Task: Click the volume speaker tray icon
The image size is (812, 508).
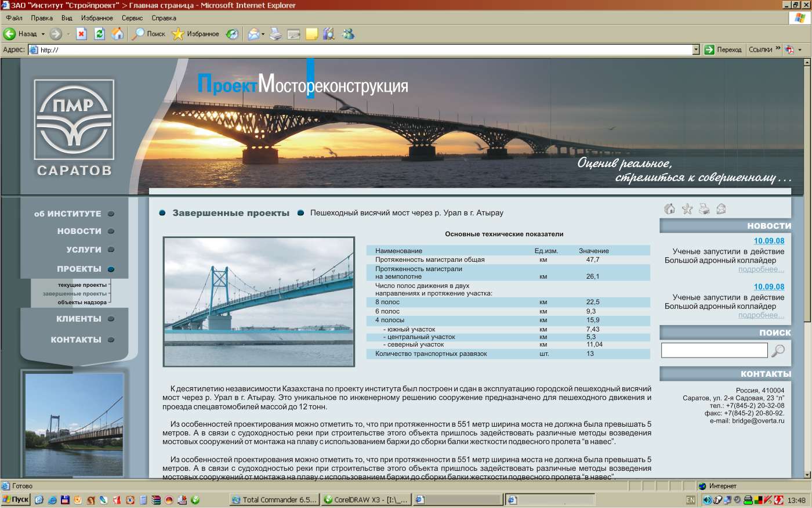Action: [x=707, y=499]
